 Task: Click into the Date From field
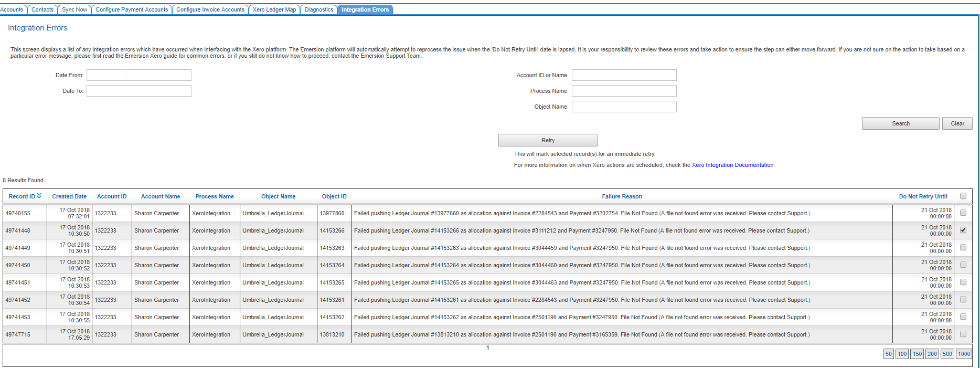139,75
